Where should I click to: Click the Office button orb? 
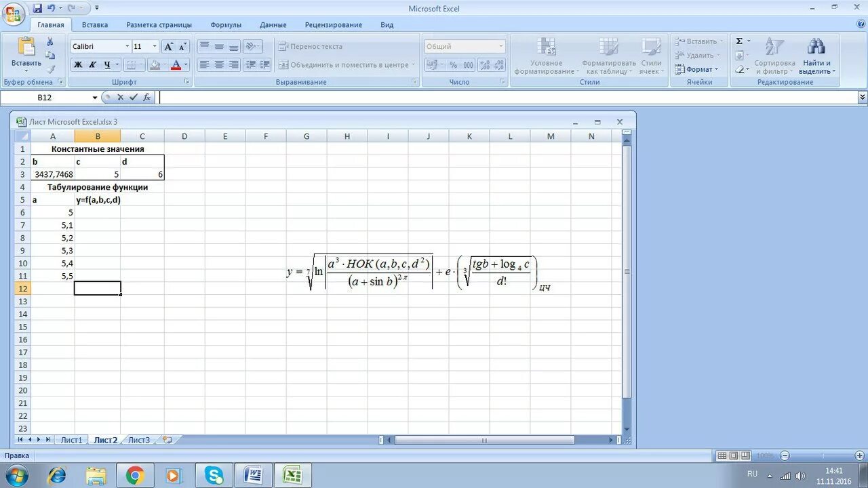pyautogui.click(x=14, y=14)
